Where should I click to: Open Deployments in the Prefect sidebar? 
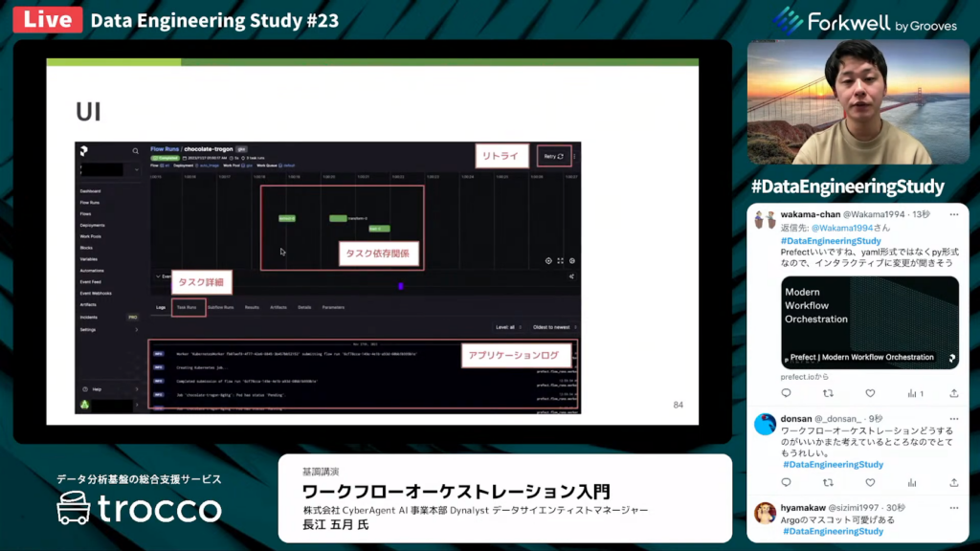[x=93, y=225]
